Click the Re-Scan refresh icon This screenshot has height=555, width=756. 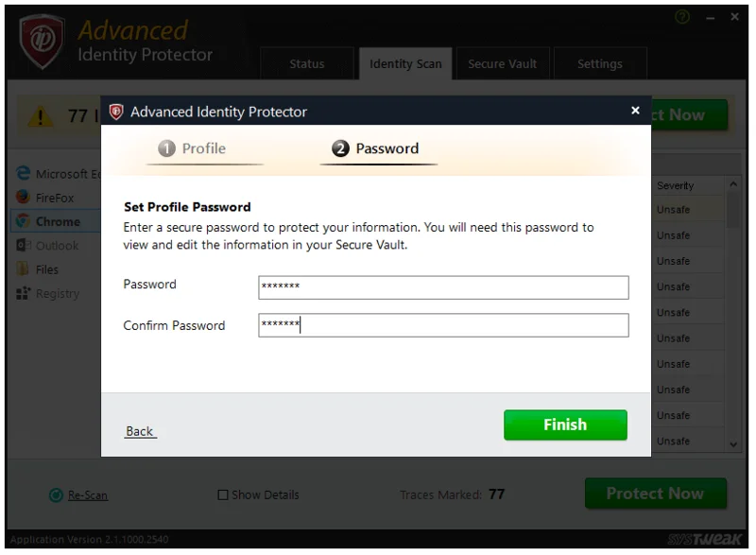tap(55, 494)
